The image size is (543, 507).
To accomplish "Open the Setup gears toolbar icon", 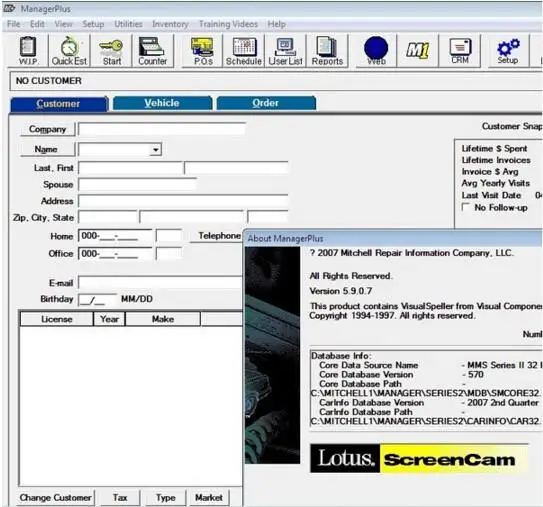I will 508,51.
